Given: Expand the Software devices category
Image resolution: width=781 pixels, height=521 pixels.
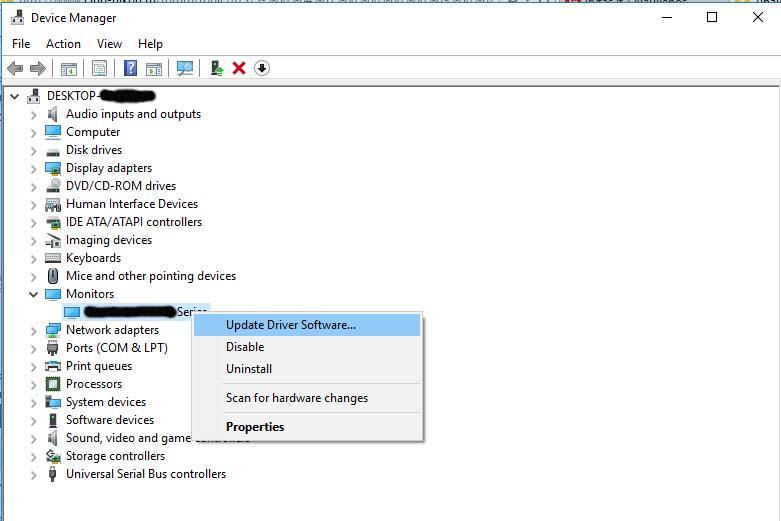Looking at the screenshot, I should coord(33,421).
